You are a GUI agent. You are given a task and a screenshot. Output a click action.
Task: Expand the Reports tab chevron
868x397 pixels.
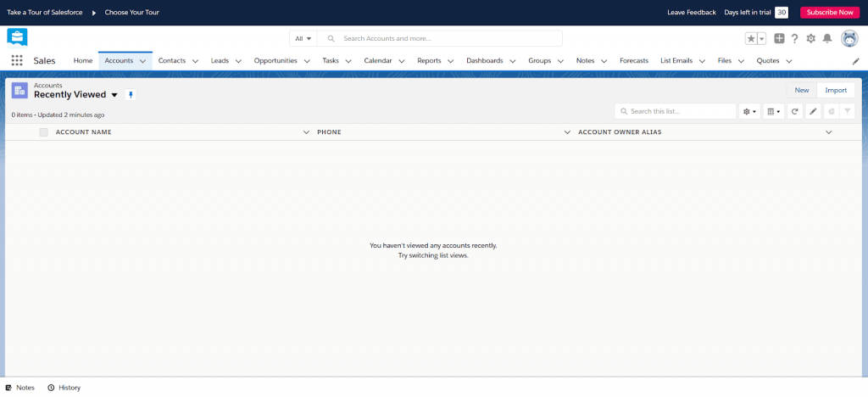(451, 61)
